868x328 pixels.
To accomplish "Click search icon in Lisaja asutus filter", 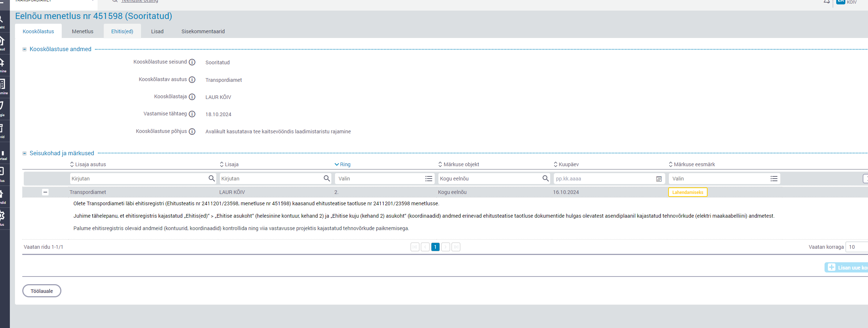I will (x=212, y=178).
